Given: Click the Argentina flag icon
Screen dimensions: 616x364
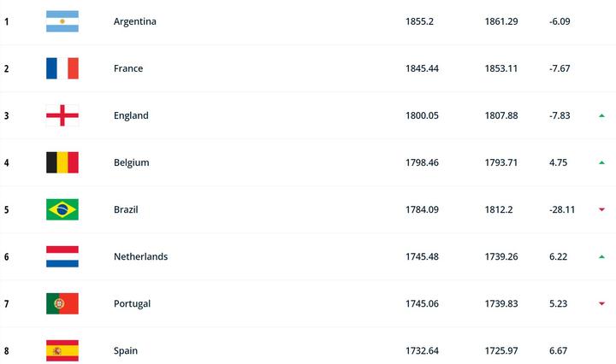Looking at the screenshot, I should point(62,21).
